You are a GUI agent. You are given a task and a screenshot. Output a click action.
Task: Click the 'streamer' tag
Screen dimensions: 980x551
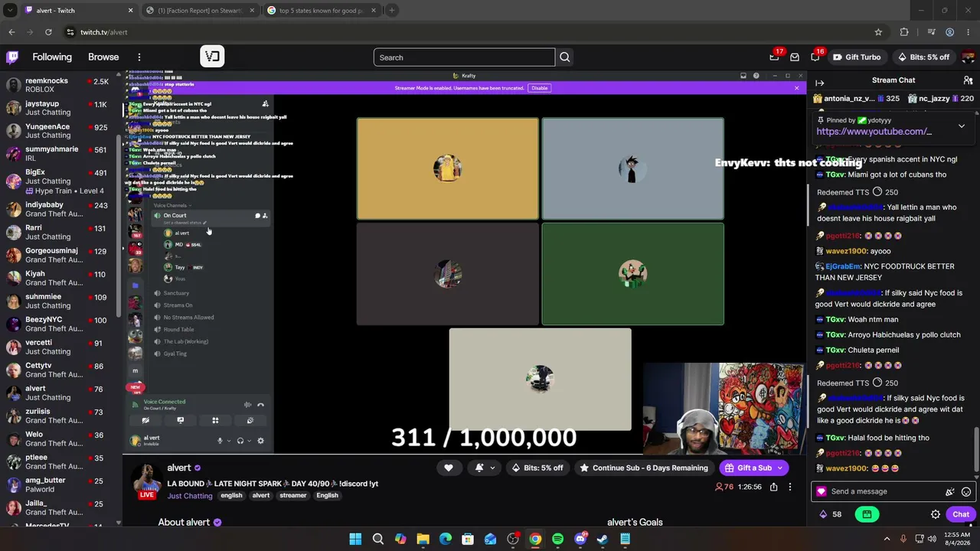point(292,496)
